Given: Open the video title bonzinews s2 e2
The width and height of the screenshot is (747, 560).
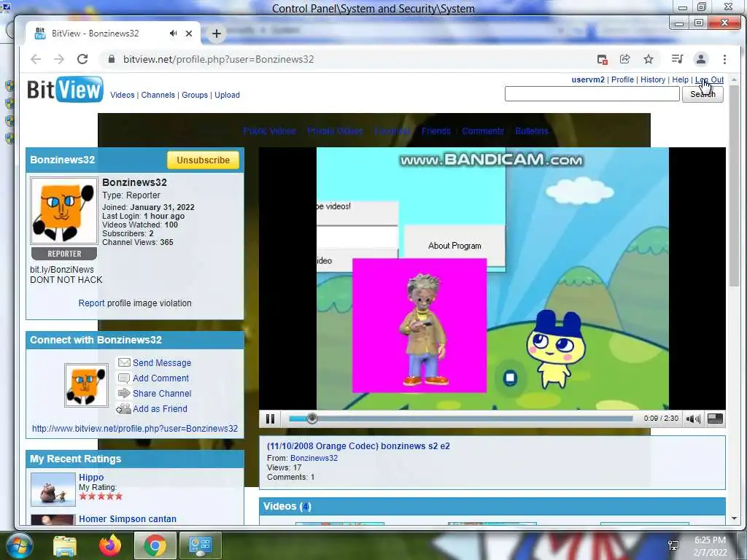Looking at the screenshot, I should coord(358,446).
